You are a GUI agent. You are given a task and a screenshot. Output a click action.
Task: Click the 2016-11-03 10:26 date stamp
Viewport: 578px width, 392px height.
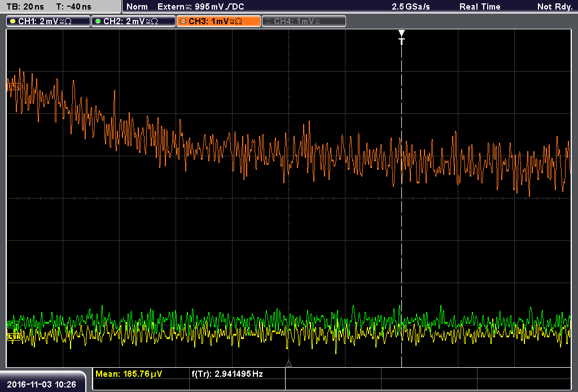click(x=41, y=384)
